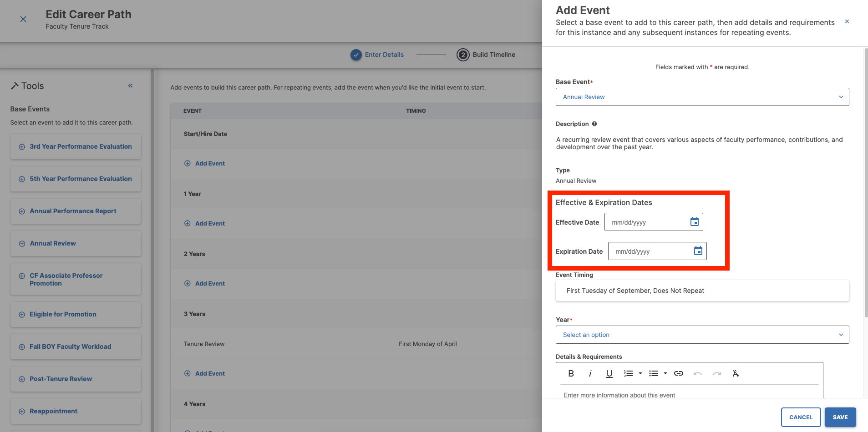This screenshot has width=868, height=432.
Task: Click Add Event under Start/Hire Date
Action: tap(204, 163)
